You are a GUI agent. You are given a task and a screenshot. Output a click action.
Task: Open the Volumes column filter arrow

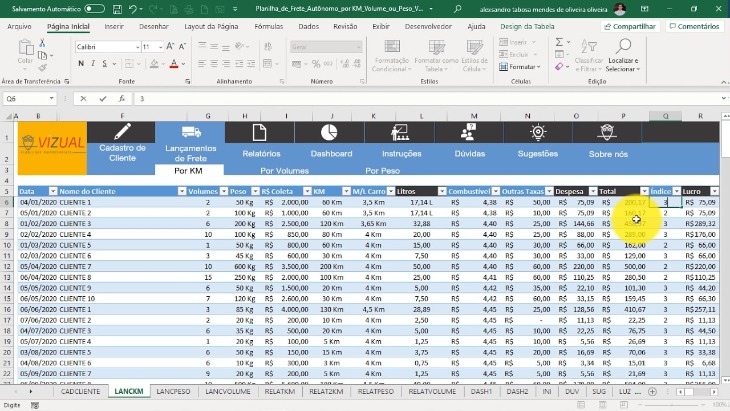point(223,191)
